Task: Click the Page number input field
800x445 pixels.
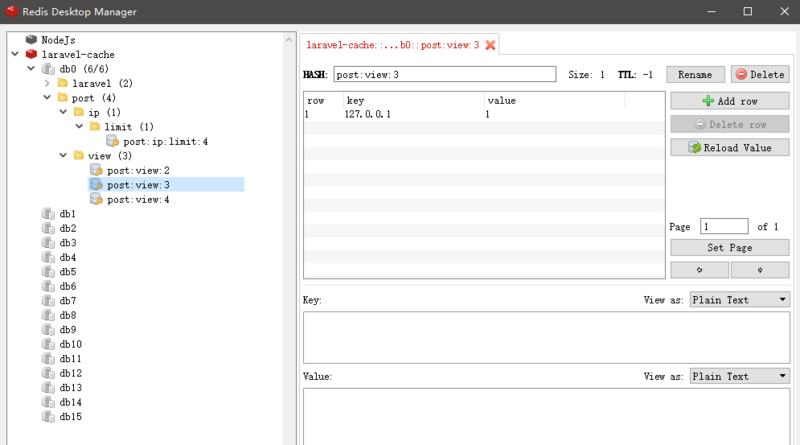Action: [724, 226]
